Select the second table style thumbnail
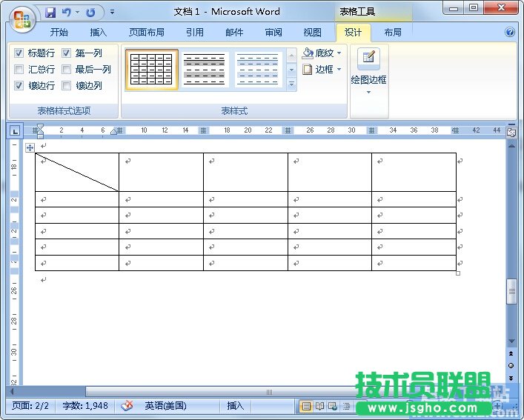524x420 pixels. (204, 70)
